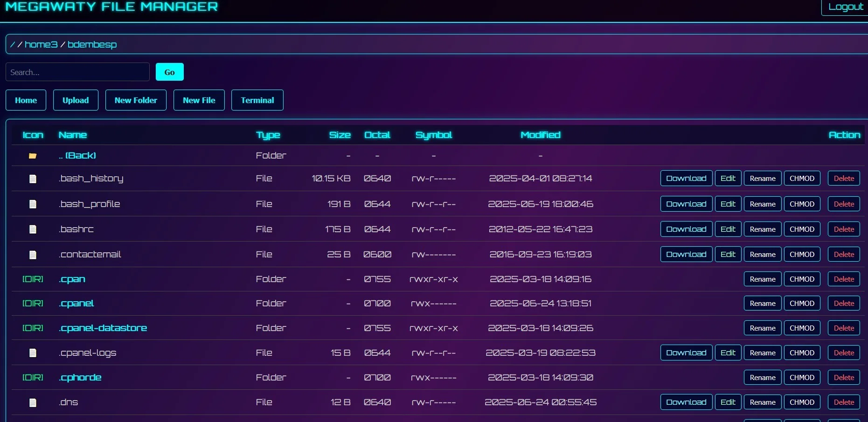
Task: Click the file icon next to .dns
Action: (x=33, y=402)
